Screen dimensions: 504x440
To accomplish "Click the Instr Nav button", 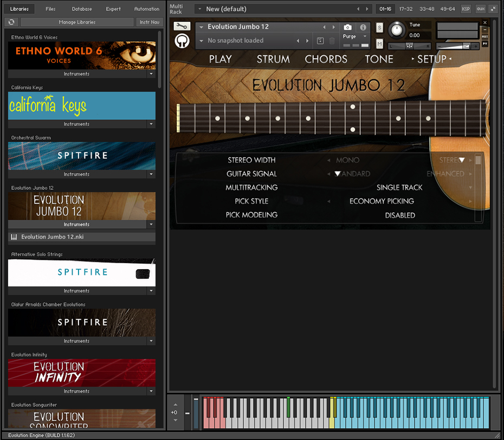I will tap(150, 22).
